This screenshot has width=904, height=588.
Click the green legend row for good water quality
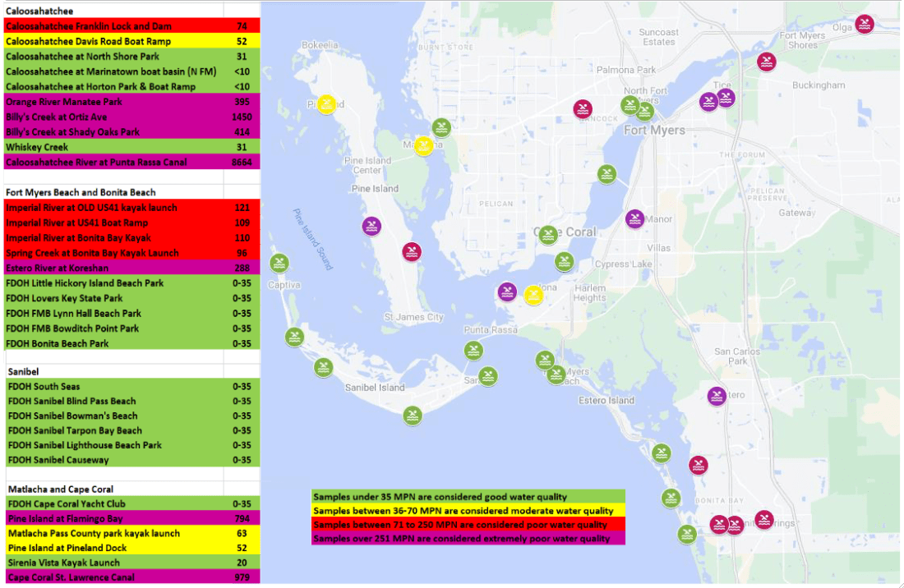tap(468, 497)
